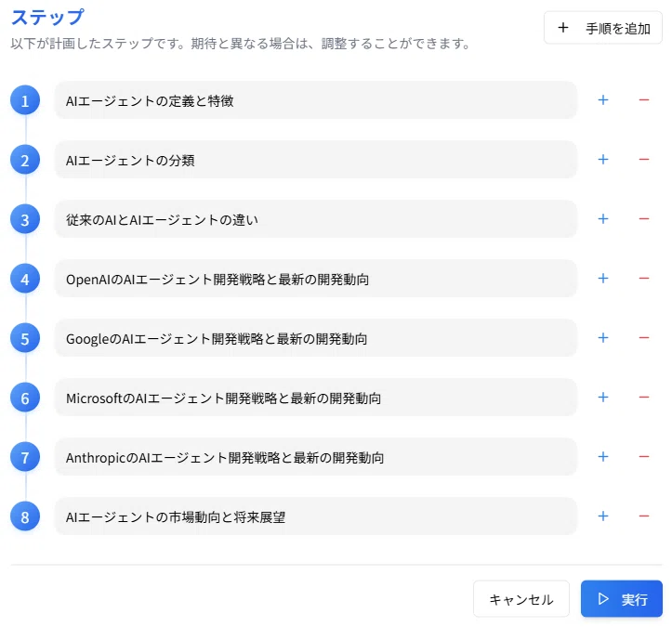Click plus icon on the Google step row
Screen dimensions: 672x627
(x=603, y=338)
